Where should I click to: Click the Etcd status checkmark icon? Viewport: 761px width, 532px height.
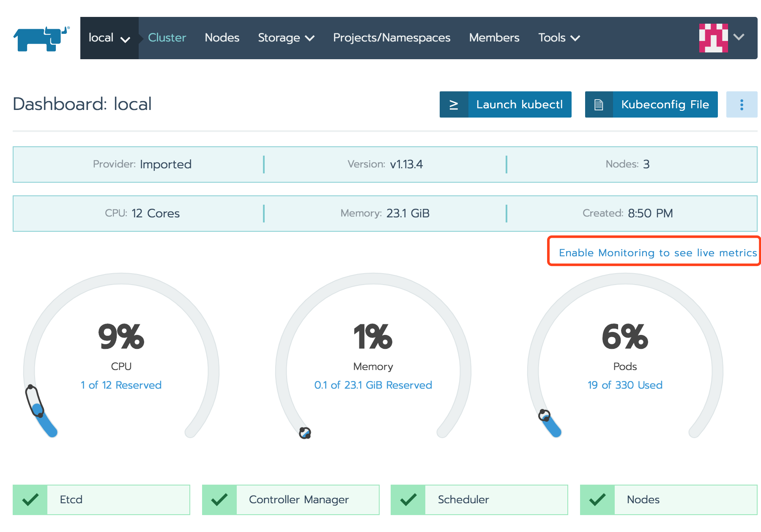[x=30, y=500]
